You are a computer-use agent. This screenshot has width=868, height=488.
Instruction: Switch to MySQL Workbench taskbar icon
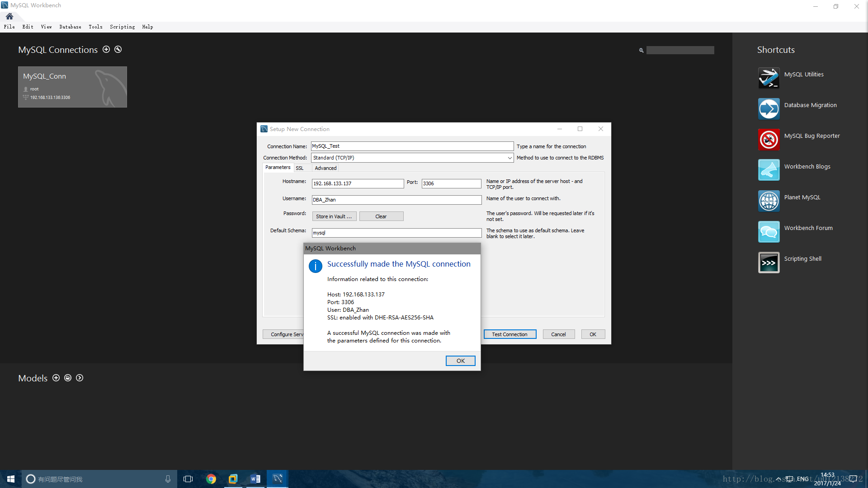click(277, 479)
